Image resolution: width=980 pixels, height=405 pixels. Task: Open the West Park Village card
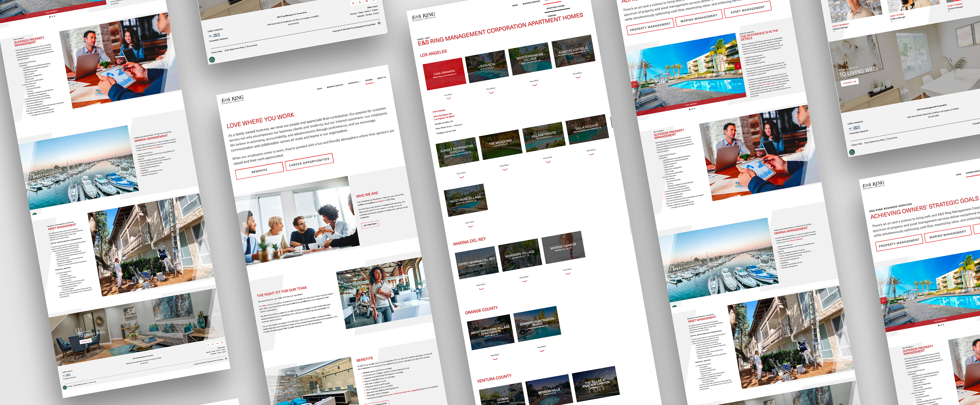tap(466, 200)
